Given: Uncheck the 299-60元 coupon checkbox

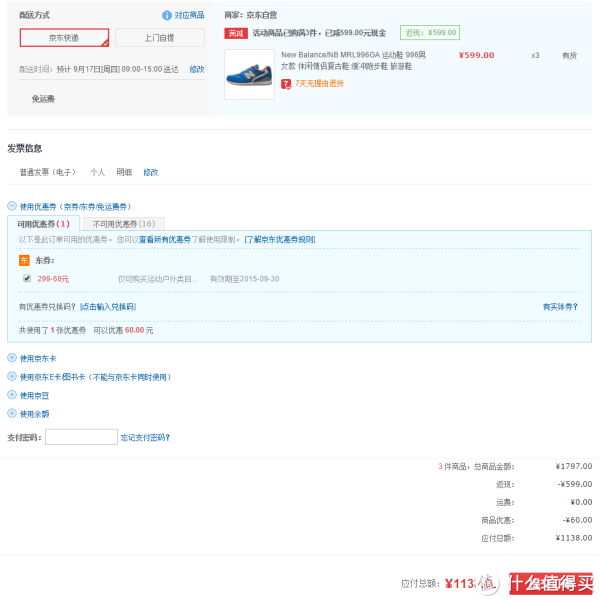Looking at the screenshot, I should 27,278.
